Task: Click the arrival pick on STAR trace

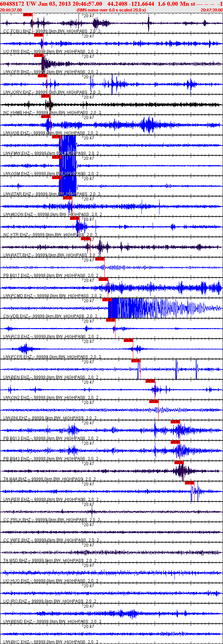Action: click(57, 177)
